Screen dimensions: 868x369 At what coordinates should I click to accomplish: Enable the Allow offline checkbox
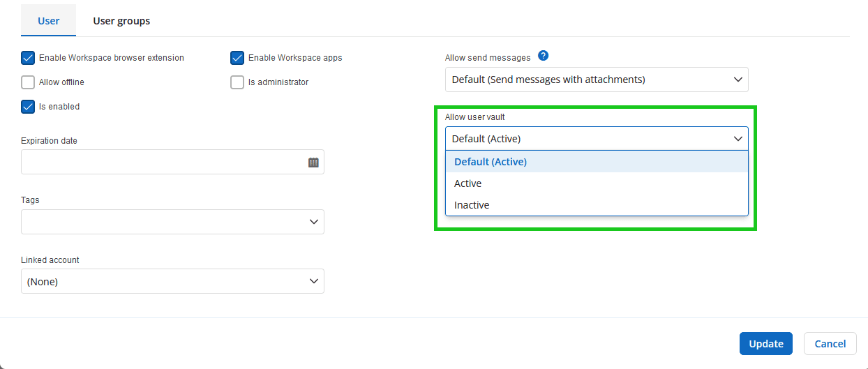28,82
